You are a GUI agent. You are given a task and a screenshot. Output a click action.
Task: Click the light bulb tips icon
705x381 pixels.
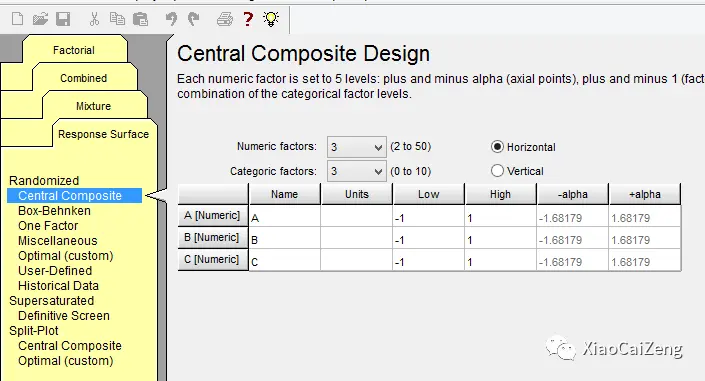(271, 19)
